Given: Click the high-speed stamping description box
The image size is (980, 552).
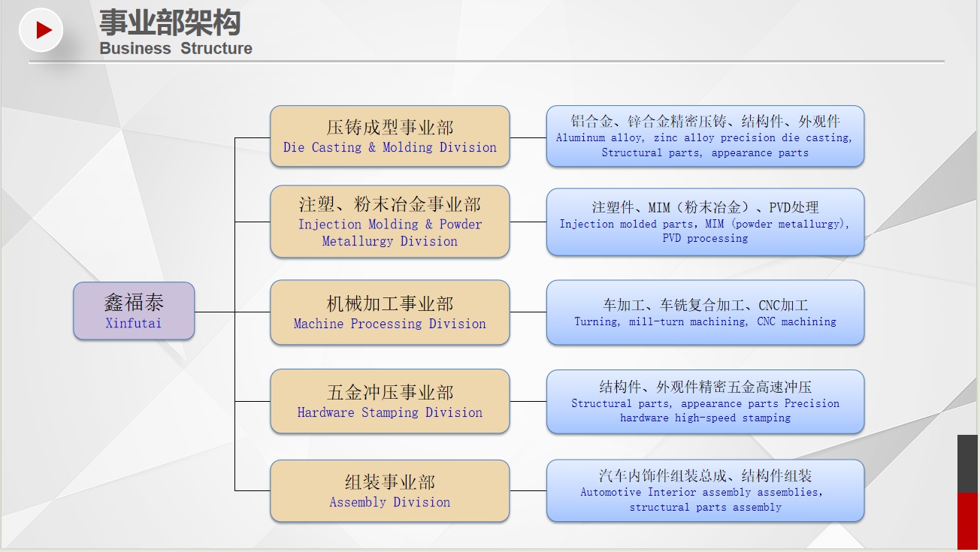Looking at the screenshot, I should [705, 401].
